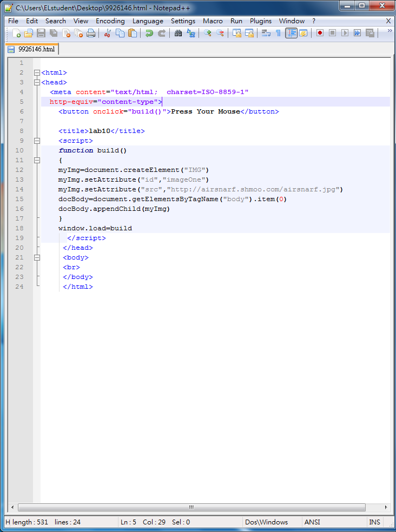
Task: Click 'length : 531' status bar entry
Action: pos(30,522)
